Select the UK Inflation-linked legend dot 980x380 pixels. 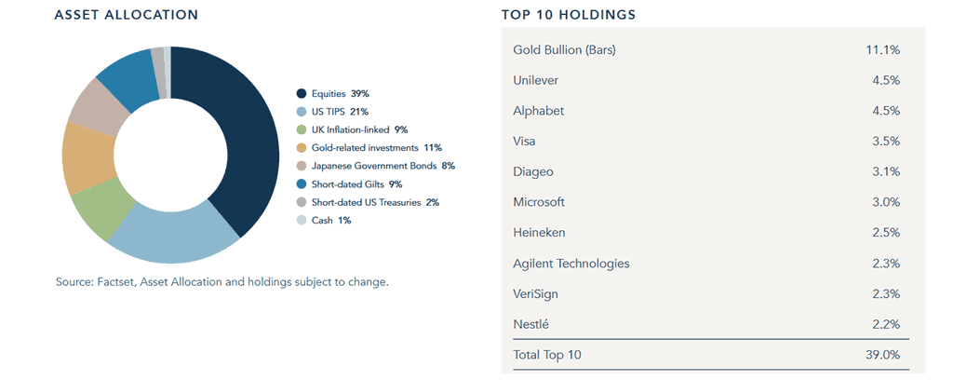(302, 129)
